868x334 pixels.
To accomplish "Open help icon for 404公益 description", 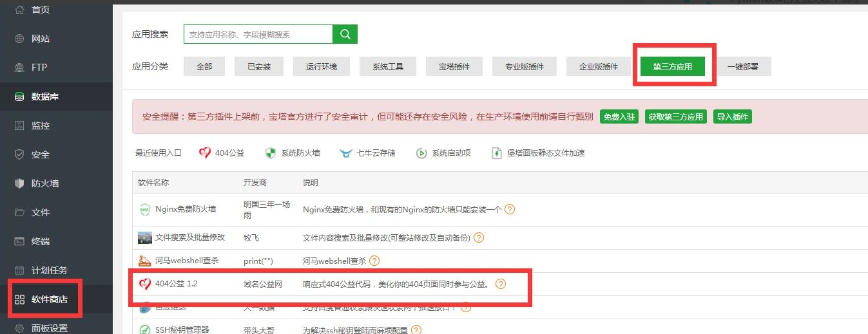I will (501, 284).
